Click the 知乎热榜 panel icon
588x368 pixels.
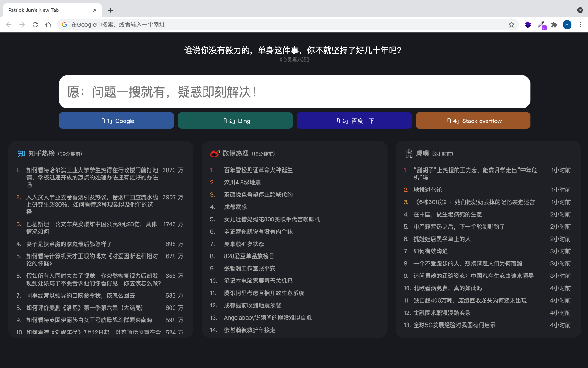coord(21,154)
